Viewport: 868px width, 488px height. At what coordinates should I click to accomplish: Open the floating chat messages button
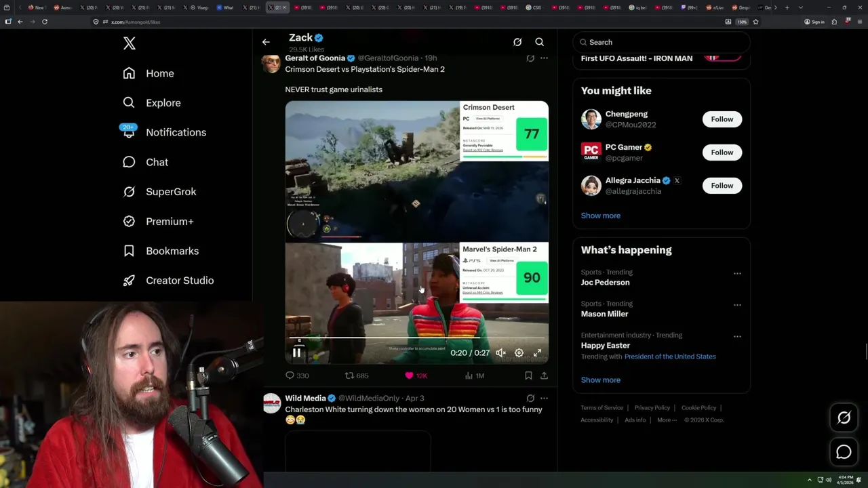click(844, 452)
